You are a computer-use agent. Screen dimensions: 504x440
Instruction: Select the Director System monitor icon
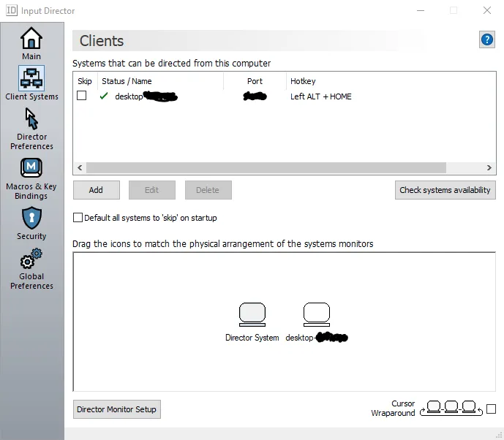(x=252, y=314)
